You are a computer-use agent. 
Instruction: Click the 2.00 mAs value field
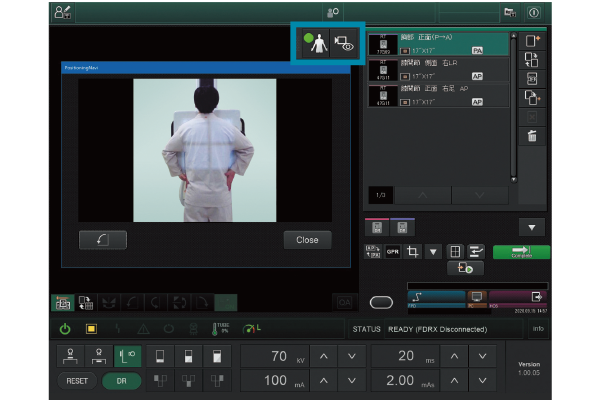(405, 380)
